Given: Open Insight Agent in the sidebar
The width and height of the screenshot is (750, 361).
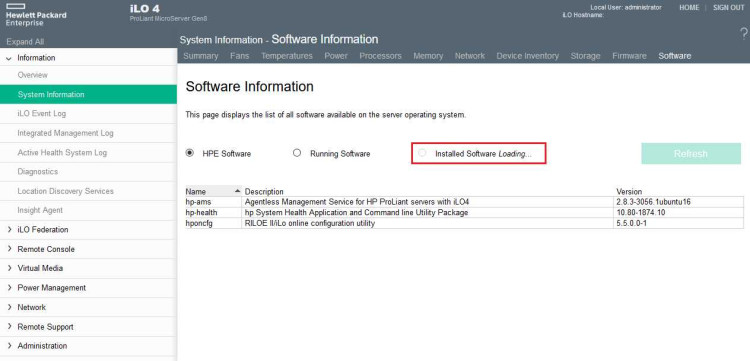Looking at the screenshot, I should [88, 210].
